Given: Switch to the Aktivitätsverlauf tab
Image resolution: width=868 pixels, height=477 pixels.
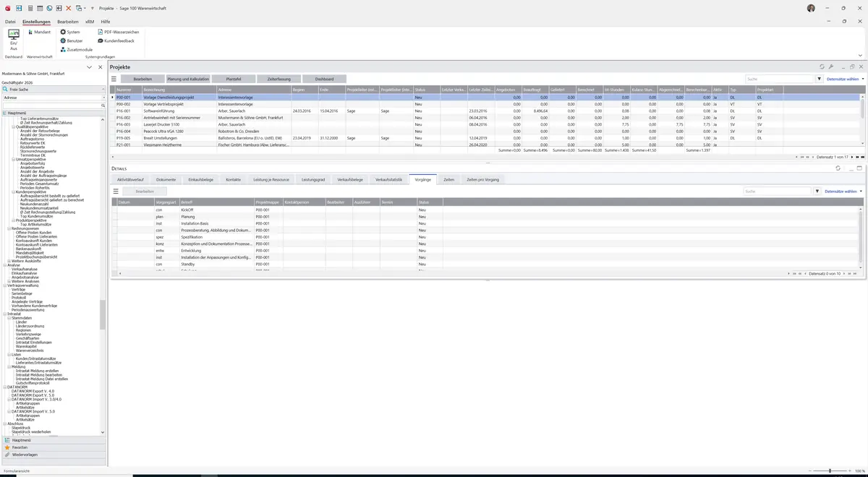Looking at the screenshot, I should (130, 179).
